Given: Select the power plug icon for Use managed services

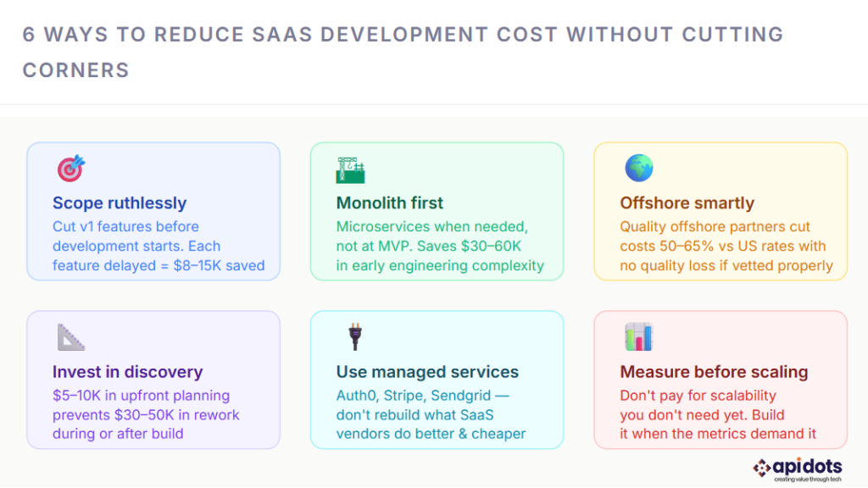Looking at the screenshot, I should [x=354, y=336].
